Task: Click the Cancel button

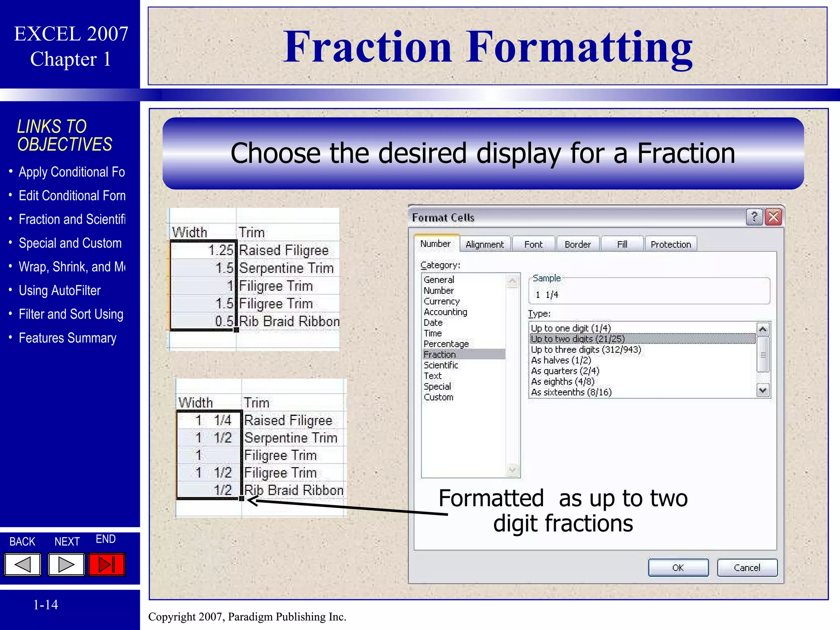Action: 747,568
